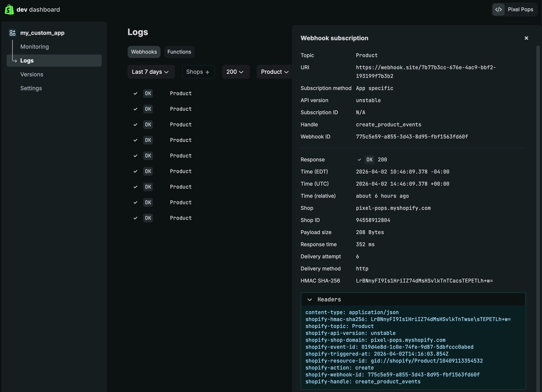Click the HMAC SHA-256 value
Screen dimensions: 542x392
[x=424, y=281]
